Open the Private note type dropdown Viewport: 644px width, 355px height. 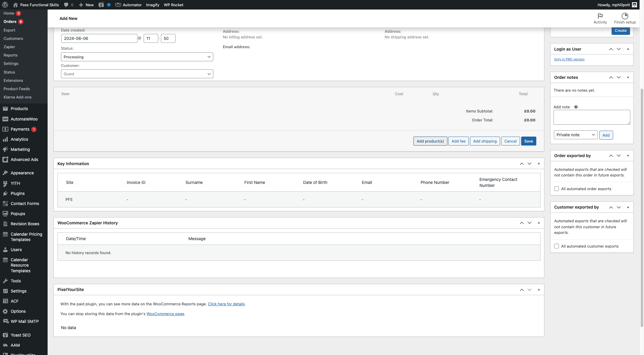click(576, 135)
